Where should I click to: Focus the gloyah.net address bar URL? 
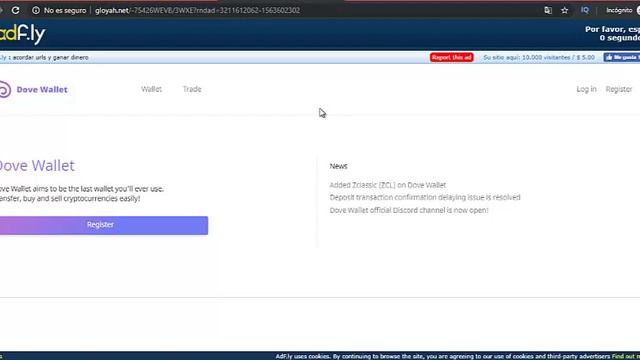pyautogui.click(x=197, y=10)
